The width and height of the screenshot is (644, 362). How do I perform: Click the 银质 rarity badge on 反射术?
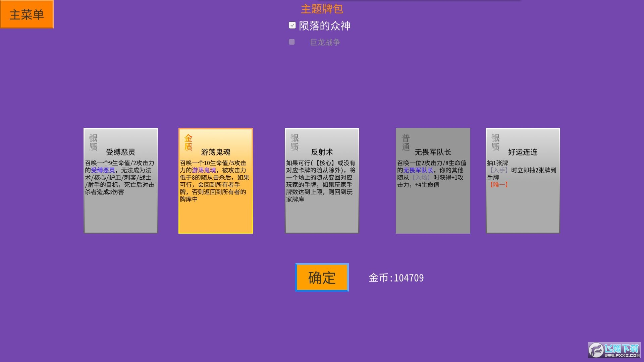pos(294,142)
